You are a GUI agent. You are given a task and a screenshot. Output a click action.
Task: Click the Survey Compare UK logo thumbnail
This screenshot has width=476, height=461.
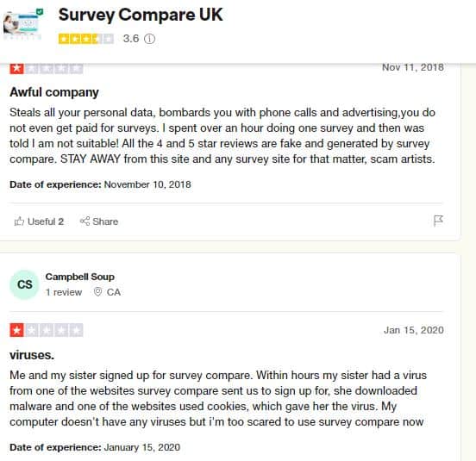[23, 23]
